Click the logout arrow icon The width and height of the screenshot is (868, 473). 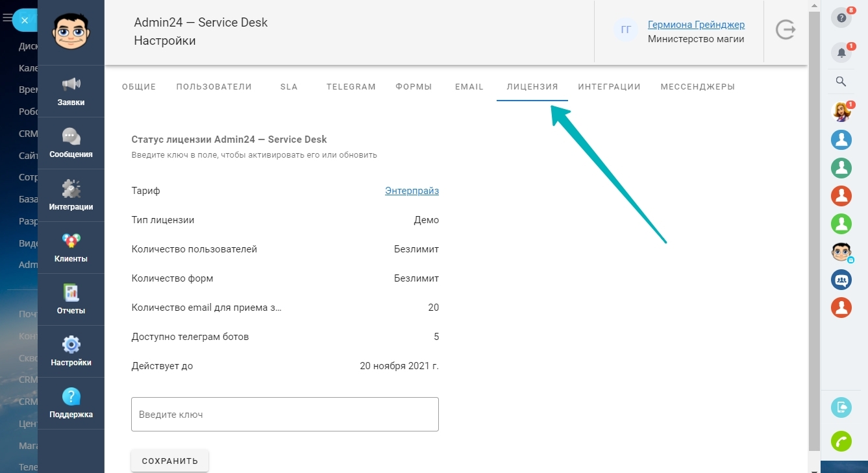point(786,30)
